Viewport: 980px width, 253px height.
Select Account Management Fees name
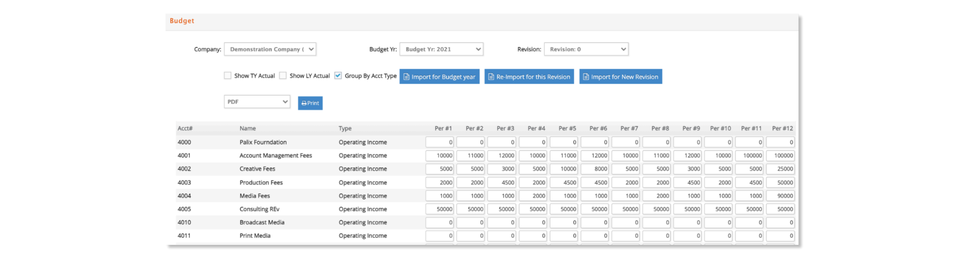pyautogui.click(x=276, y=156)
